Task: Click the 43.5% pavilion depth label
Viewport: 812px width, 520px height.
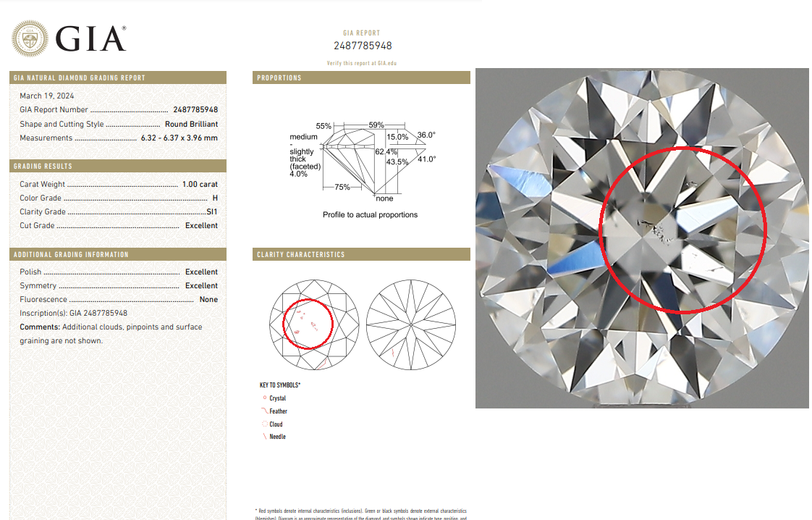Action: (x=397, y=162)
